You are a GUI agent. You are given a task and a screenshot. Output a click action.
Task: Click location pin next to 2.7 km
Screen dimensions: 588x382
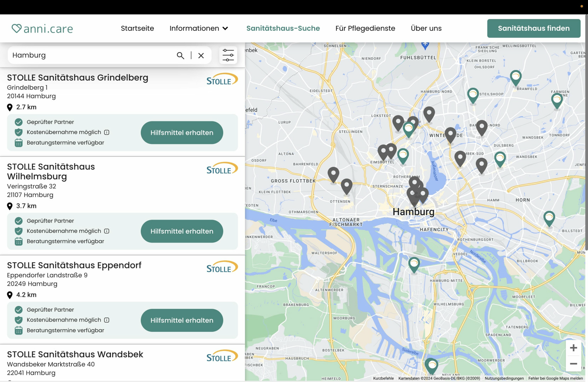point(10,107)
